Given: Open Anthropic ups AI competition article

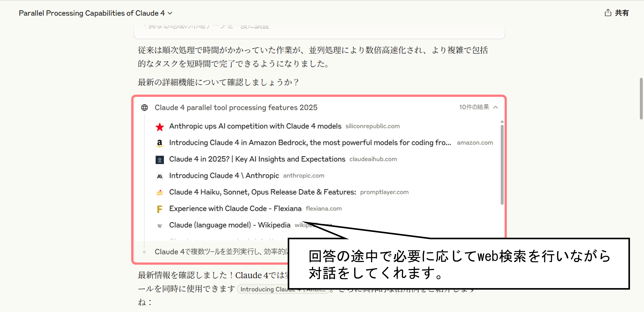Looking at the screenshot, I should [255, 126].
